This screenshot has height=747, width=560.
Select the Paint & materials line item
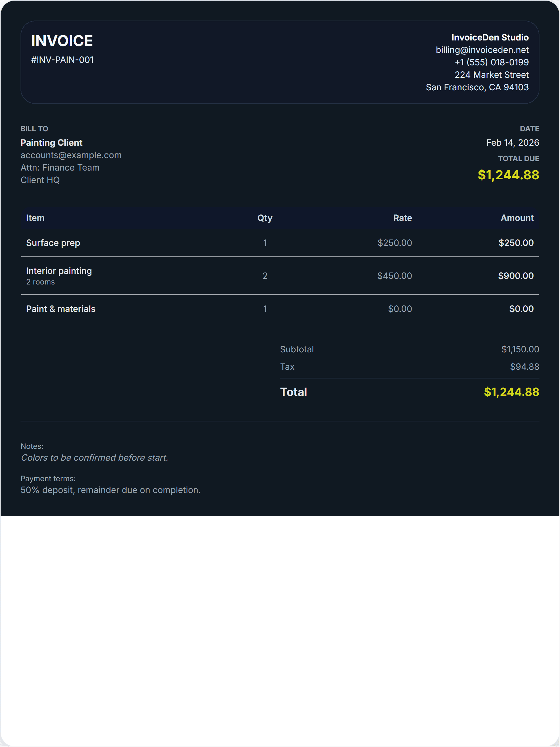click(61, 309)
